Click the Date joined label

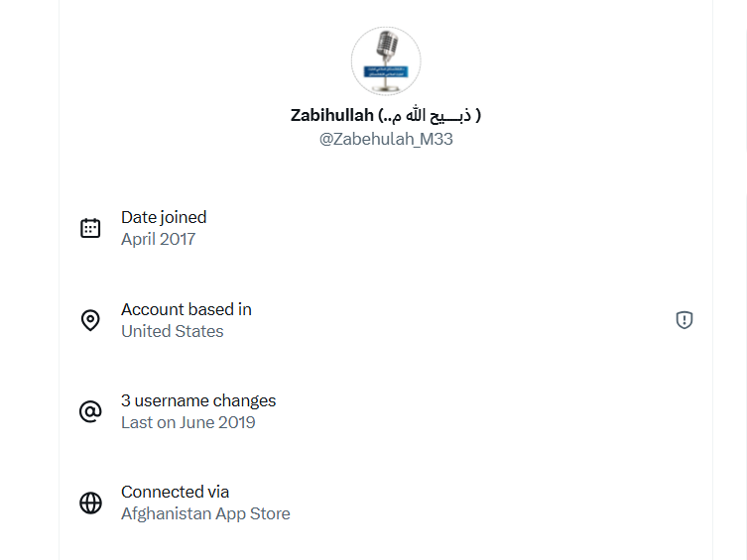coord(164,217)
